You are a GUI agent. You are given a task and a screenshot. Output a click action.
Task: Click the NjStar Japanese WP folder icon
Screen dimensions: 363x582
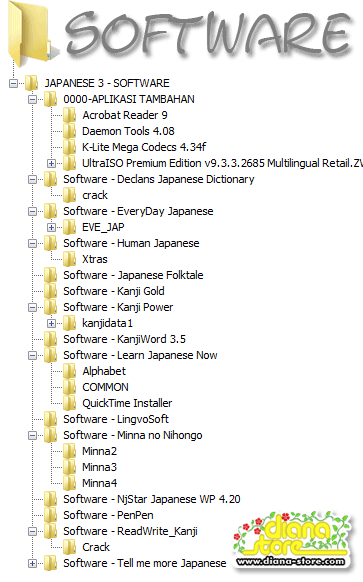[50, 499]
